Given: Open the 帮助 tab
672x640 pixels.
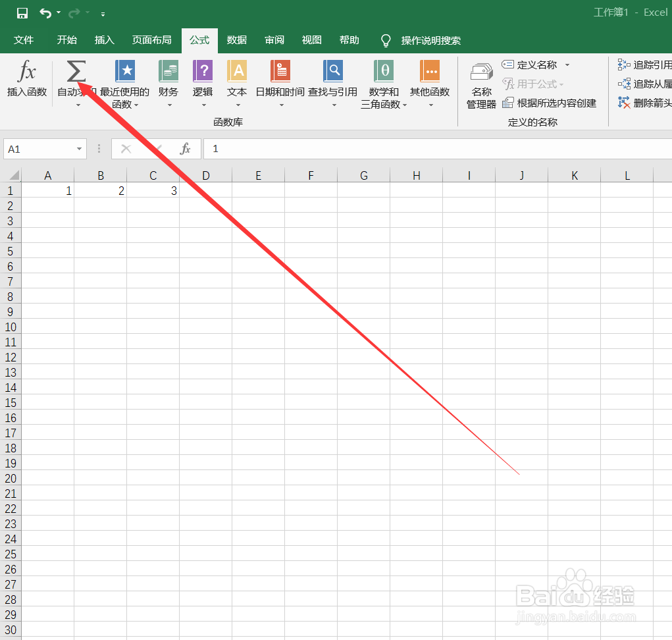Looking at the screenshot, I should [x=349, y=40].
